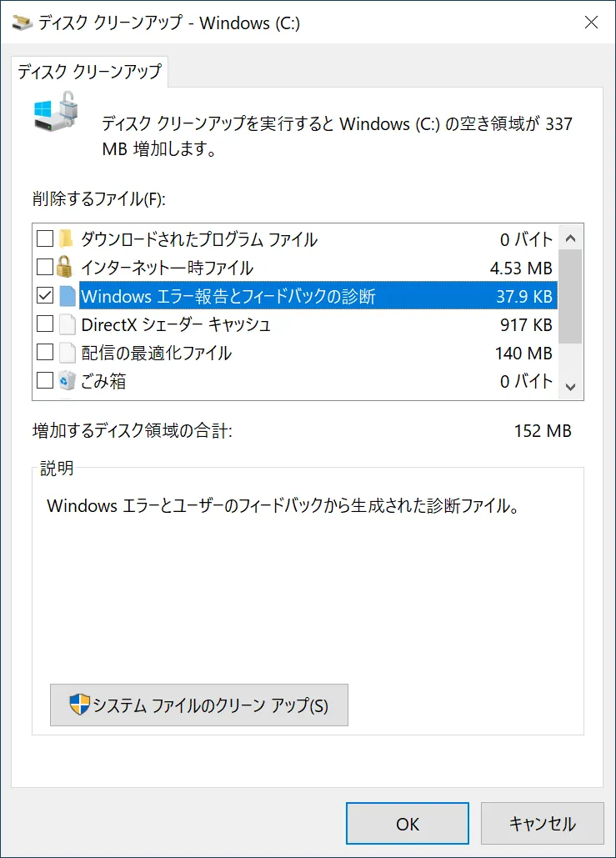Select 配信の最適化ファイル row text

(157, 353)
